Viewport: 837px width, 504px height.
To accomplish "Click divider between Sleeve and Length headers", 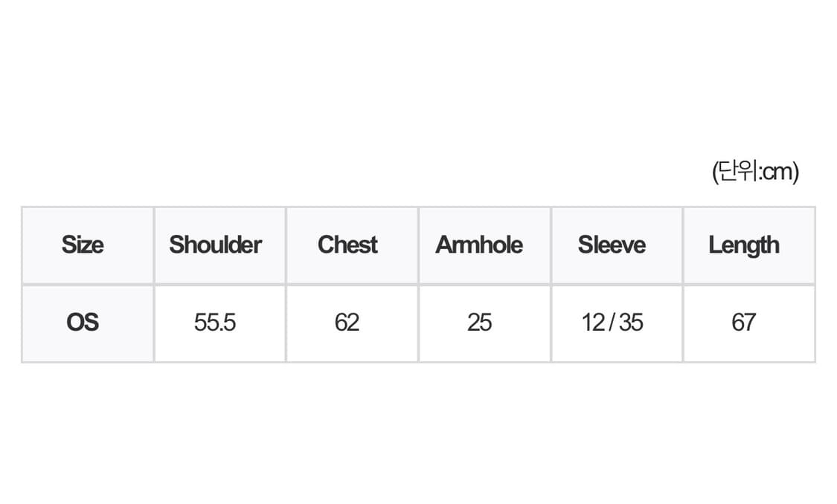I will pyautogui.click(x=683, y=245).
